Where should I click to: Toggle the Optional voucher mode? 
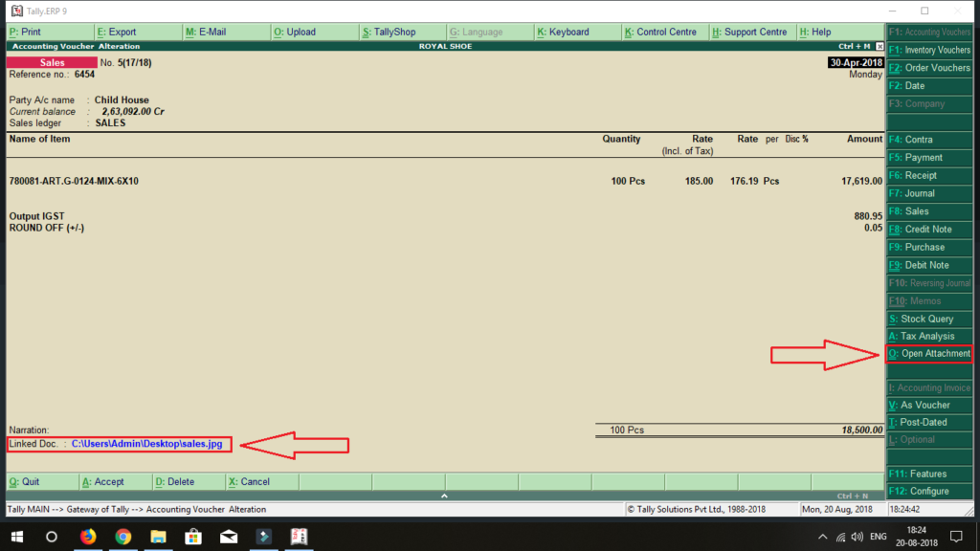tap(927, 439)
